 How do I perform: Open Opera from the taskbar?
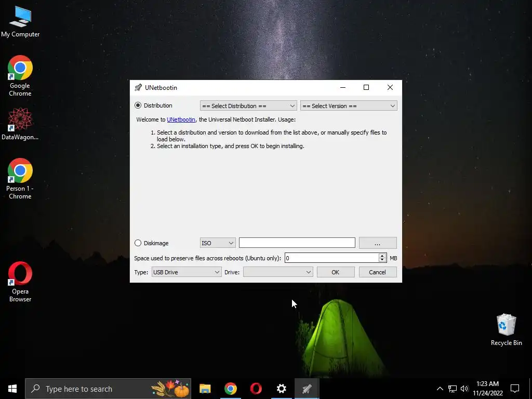pos(256,389)
